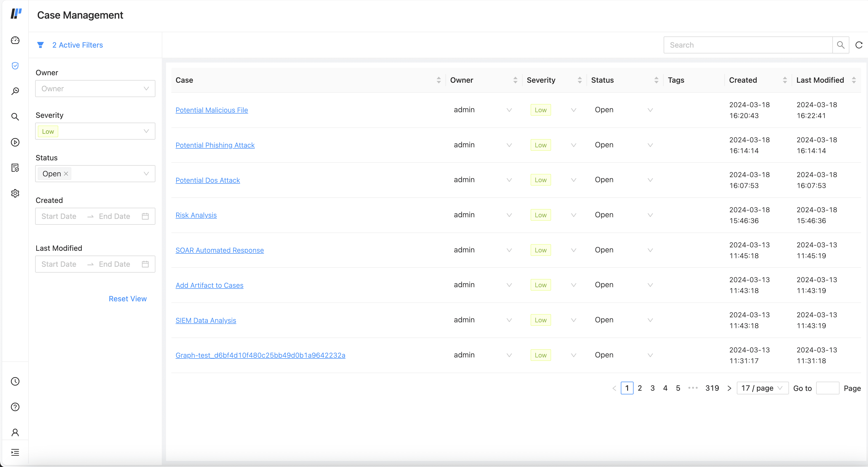Open the Risk Analysis case
868x467 pixels.
click(196, 215)
